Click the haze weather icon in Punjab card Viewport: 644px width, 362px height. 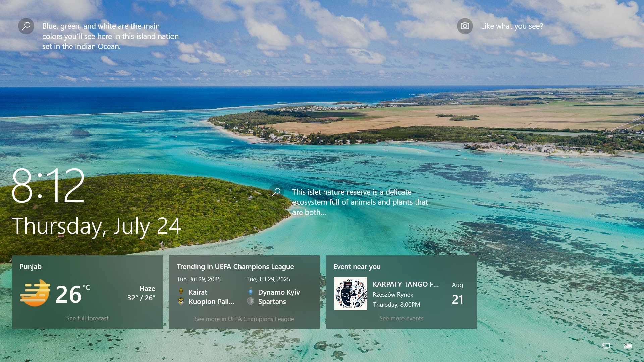pyautogui.click(x=35, y=293)
